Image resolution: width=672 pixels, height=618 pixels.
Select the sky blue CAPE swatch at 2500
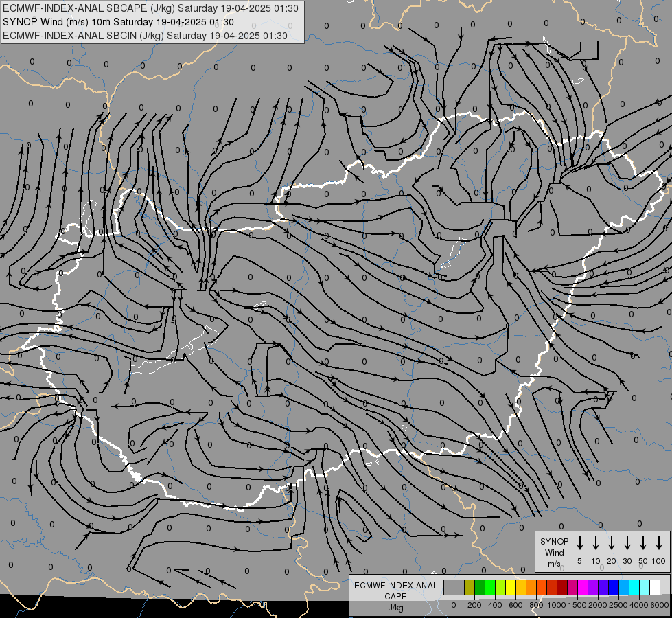pos(625,587)
